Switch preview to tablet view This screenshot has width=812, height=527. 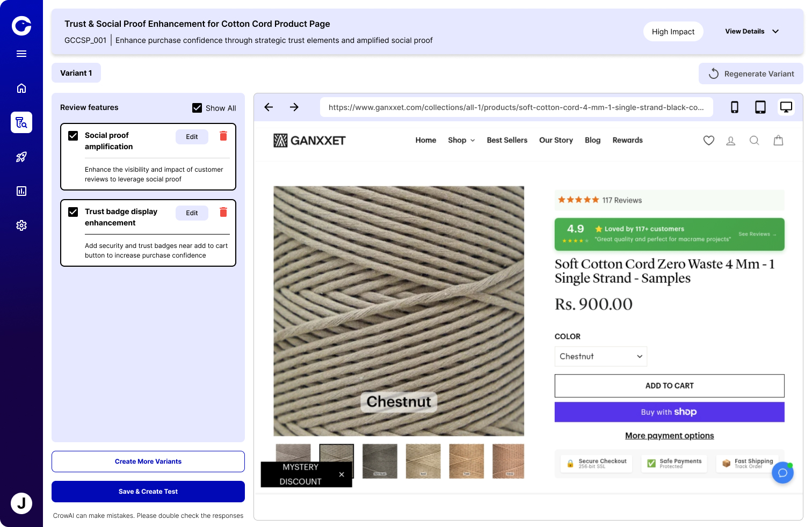coord(760,107)
